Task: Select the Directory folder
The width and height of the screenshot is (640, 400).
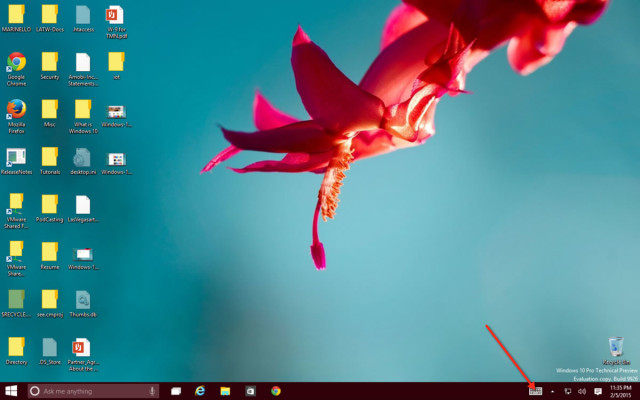Action: pyautogui.click(x=16, y=351)
